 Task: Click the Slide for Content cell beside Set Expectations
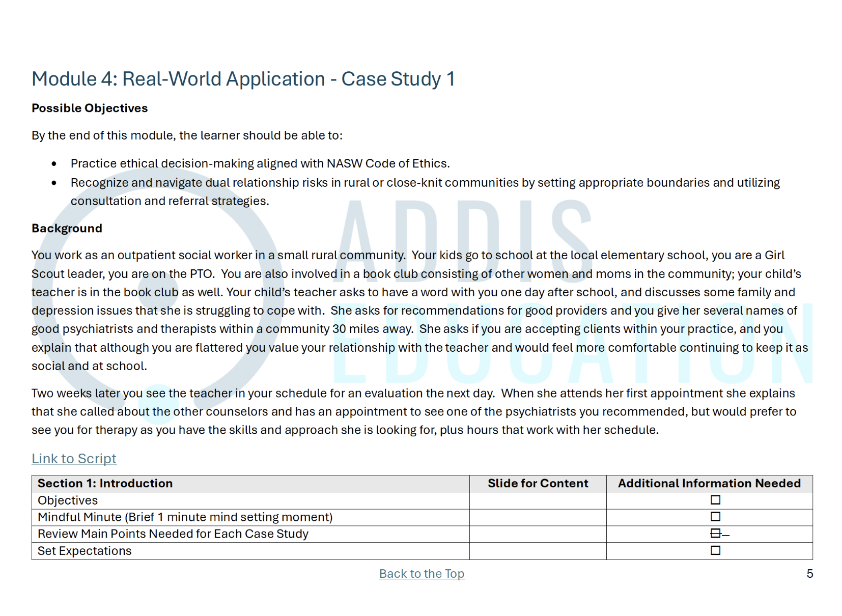point(538,551)
